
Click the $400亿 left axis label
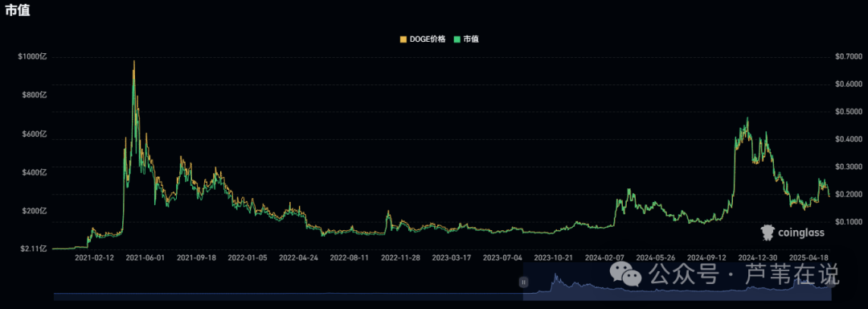click(35, 172)
